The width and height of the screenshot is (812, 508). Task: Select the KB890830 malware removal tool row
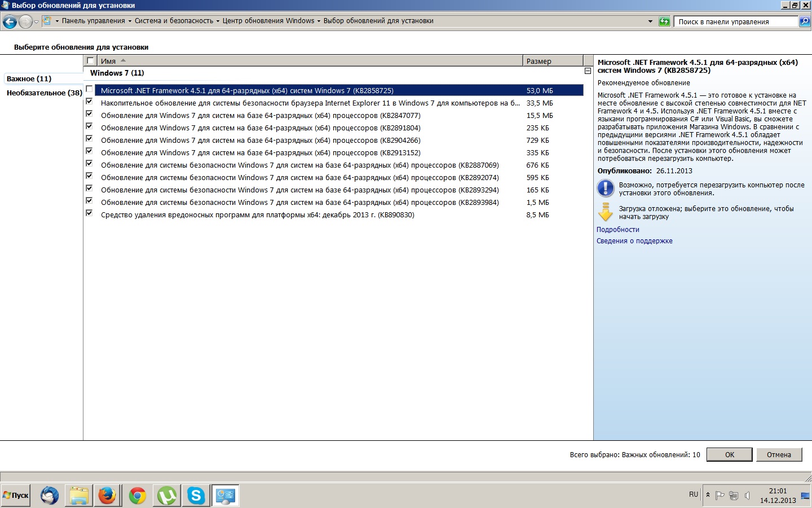point(339,215)
